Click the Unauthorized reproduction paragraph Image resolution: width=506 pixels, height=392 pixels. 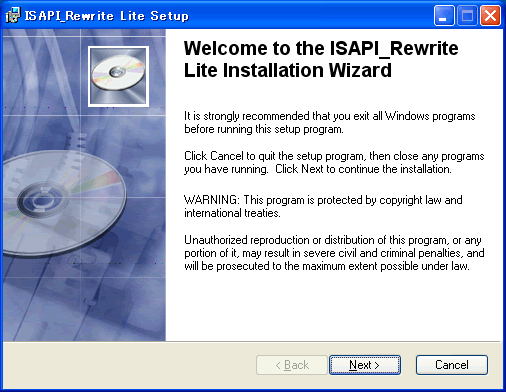point(334,253)
